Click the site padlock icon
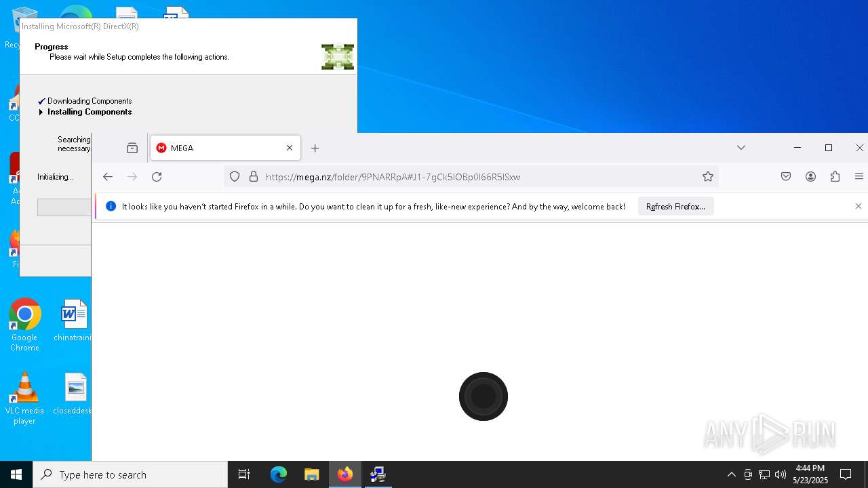868x488 pixels. 254,177
